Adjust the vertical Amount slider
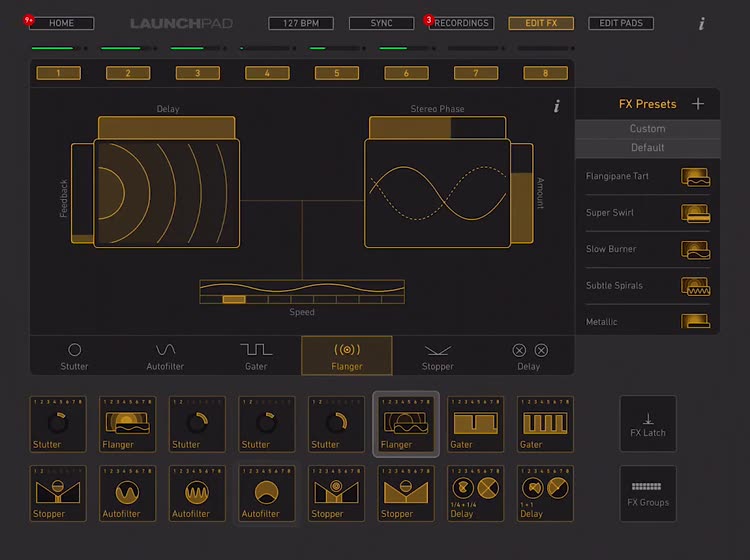 tap(522, 193)
